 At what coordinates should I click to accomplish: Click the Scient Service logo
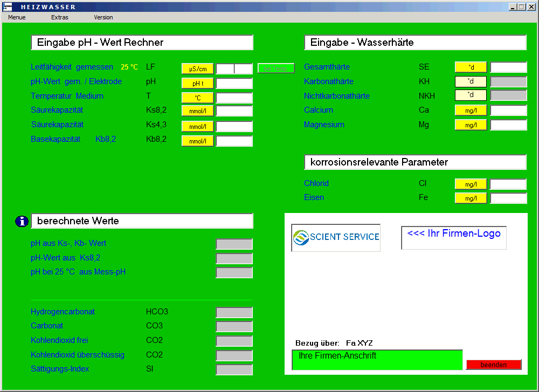[336, 237]
